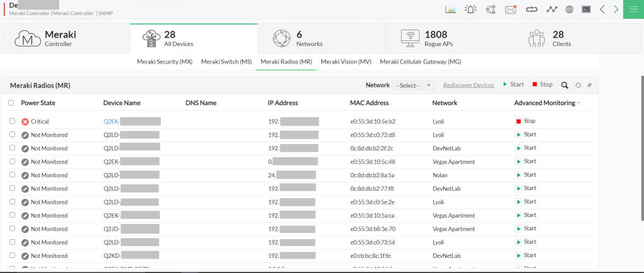
Task: Open the graph chart icon in top toolbar
Action: pos(451,9)
